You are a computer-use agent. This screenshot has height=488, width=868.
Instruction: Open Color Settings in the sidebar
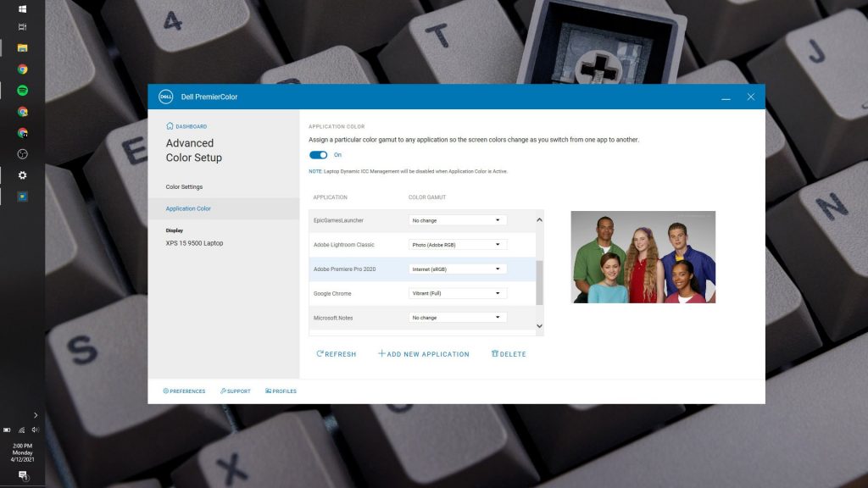184,187
